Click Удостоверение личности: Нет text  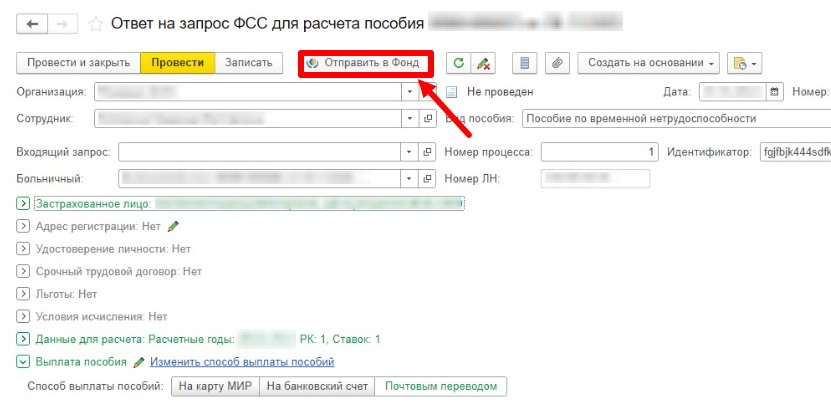(x=113, y=249)
